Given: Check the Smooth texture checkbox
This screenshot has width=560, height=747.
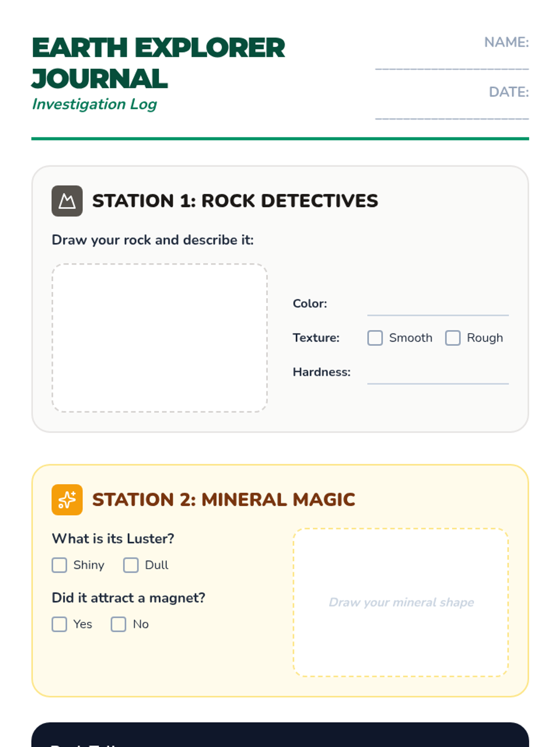Looking at the screenshot, I should coord(375,338).
